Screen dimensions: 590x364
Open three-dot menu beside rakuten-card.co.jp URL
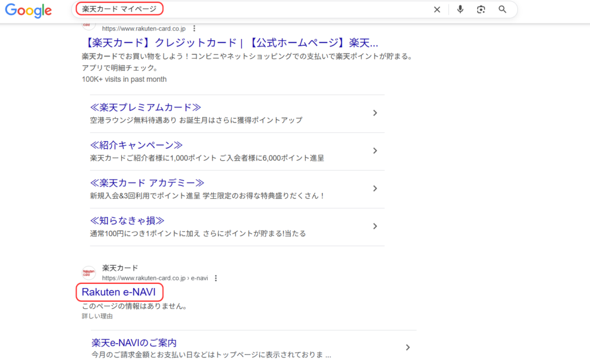(x=195, y=28)
